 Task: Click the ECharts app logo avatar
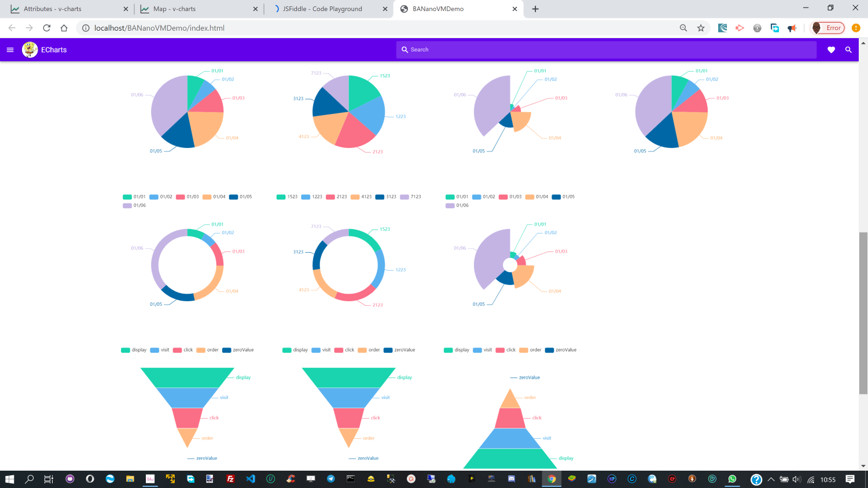(30, 50)
